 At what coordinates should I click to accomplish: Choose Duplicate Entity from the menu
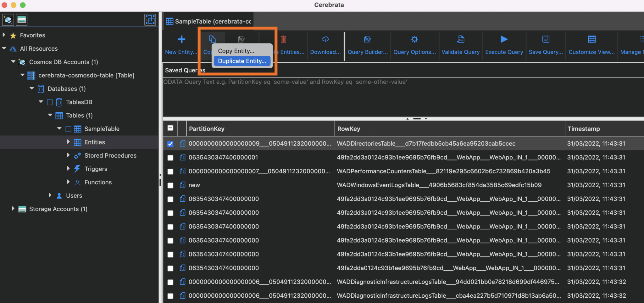[241, 61]
